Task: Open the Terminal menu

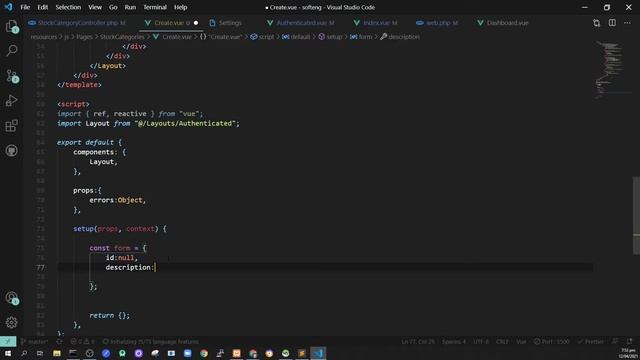Action: pyautogui.click(x=155, y=7)
